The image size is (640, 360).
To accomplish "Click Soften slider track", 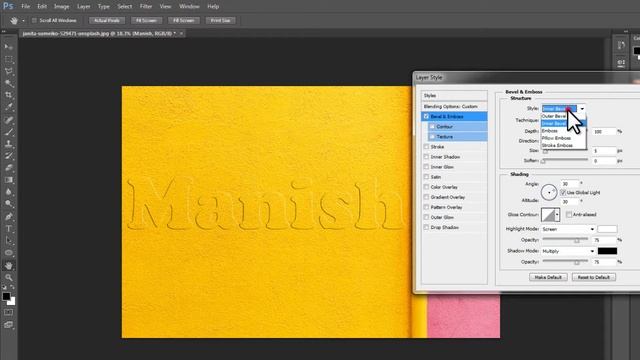I will coord(565,160).
